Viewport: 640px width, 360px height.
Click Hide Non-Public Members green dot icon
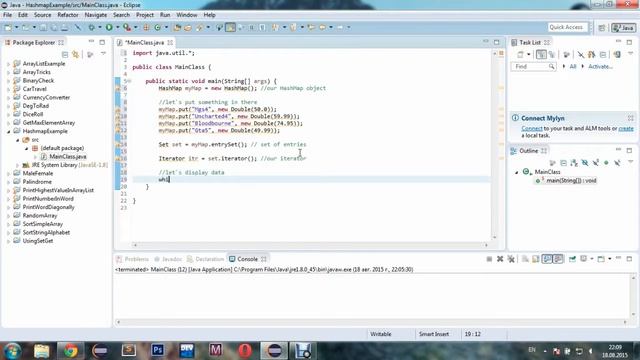[607, 163]
